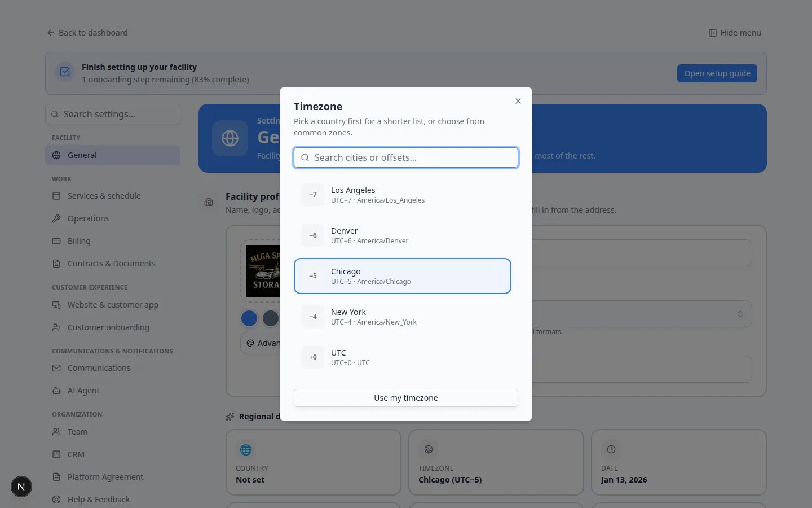The width and height of the screenshot is (812, 508).
Task: Click AI Agent robot icon
Action: click(56, 391)
